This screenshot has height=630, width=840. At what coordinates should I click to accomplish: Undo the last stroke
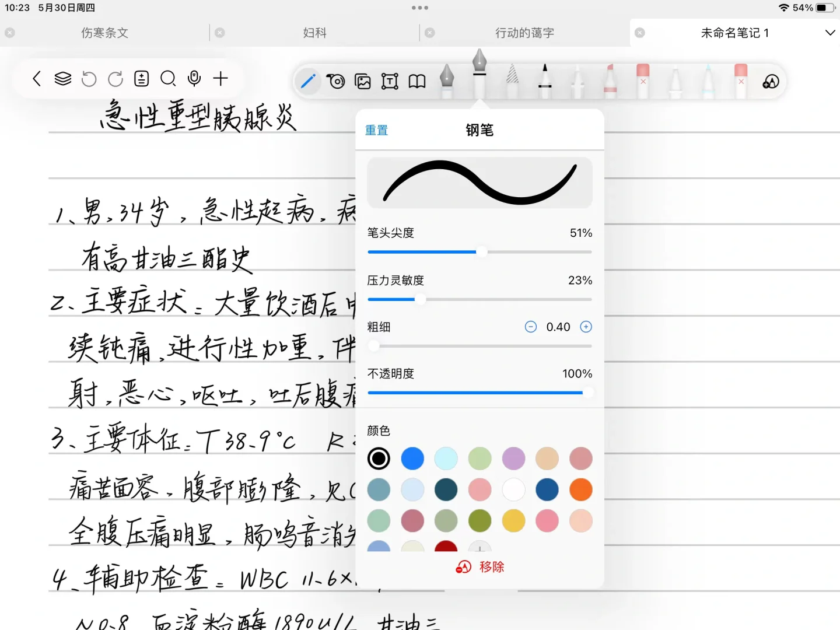[89, 79]
